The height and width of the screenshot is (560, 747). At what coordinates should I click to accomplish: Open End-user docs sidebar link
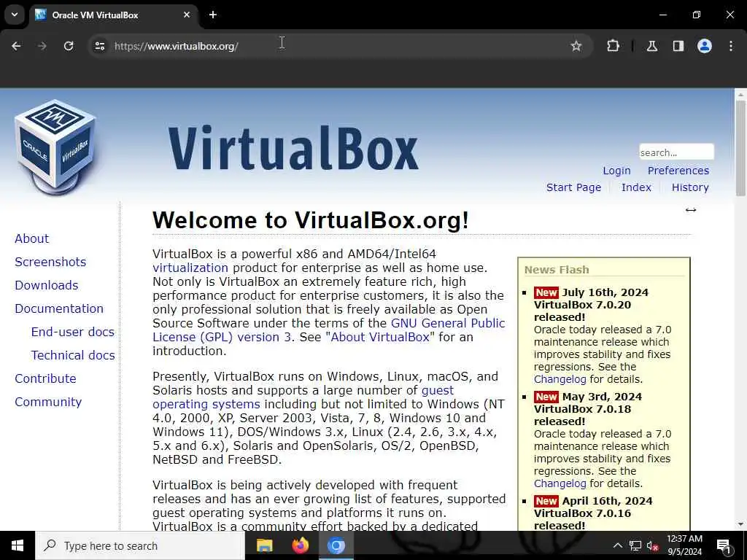tap(73, 332)
